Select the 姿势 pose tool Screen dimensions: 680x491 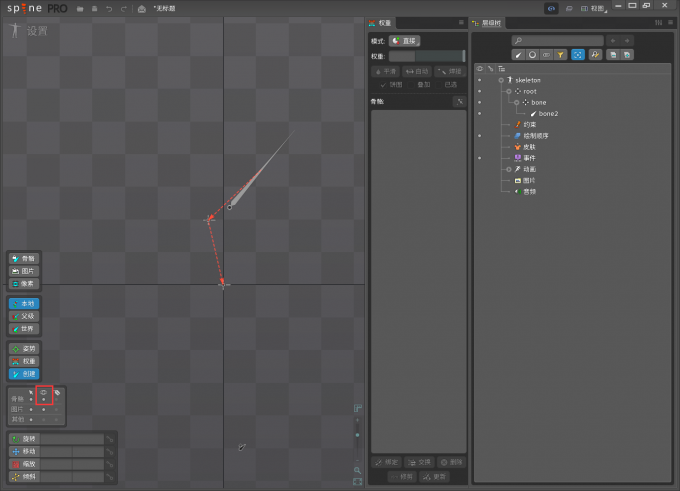(x=24, y=349)
